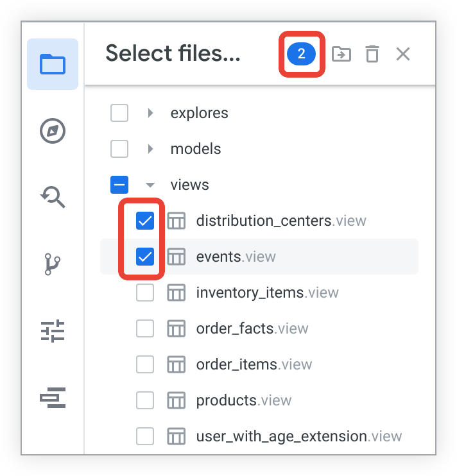This screenshot has height=476, width=457.
Task: Close the file selection mode
Action: coord(402,55)
